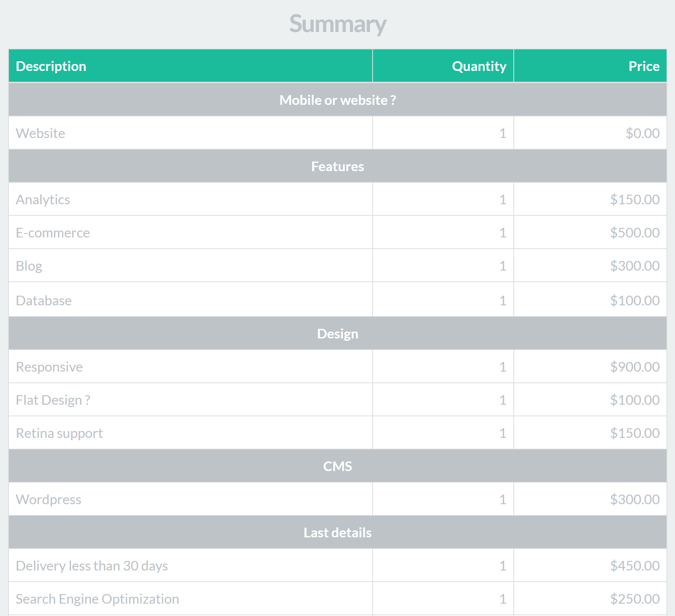Screen dimensions: 675x616
Task: Select the Retina support line item
Action: [59, 433]
